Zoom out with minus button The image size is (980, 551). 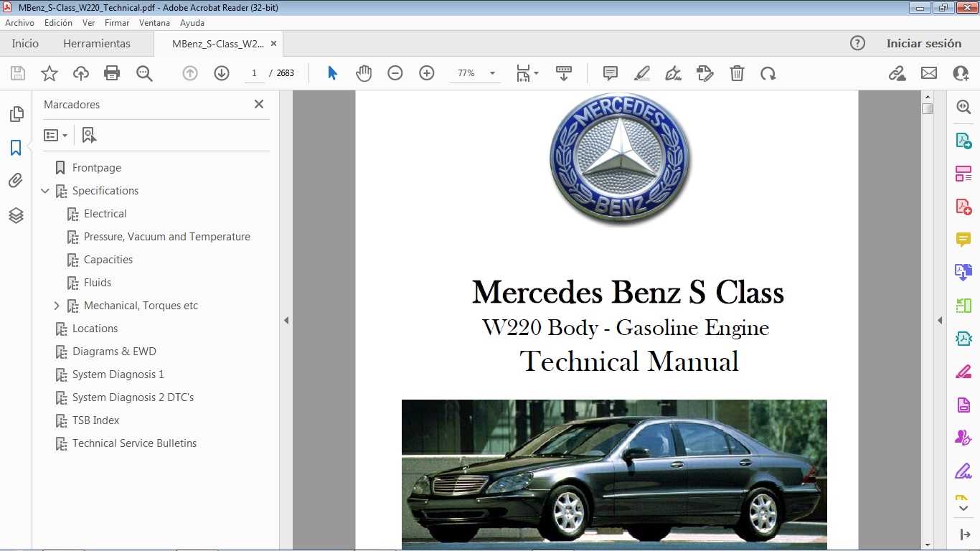coord(395,73)
